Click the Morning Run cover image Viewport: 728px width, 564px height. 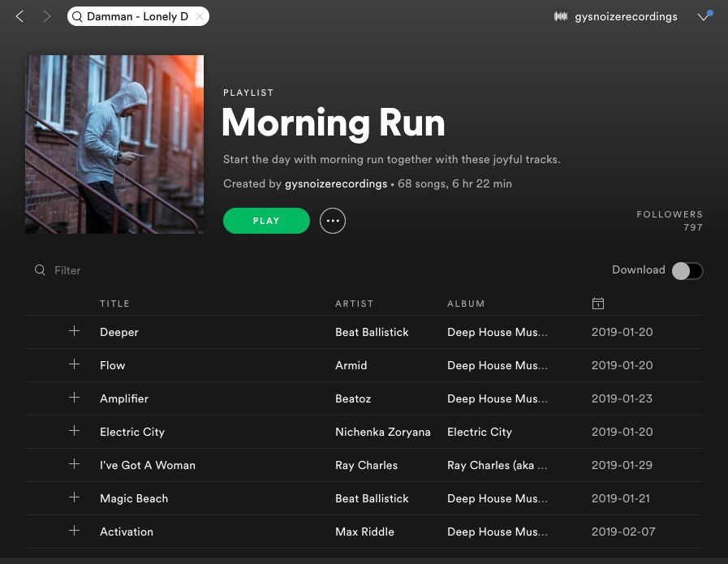click(114, 144)
